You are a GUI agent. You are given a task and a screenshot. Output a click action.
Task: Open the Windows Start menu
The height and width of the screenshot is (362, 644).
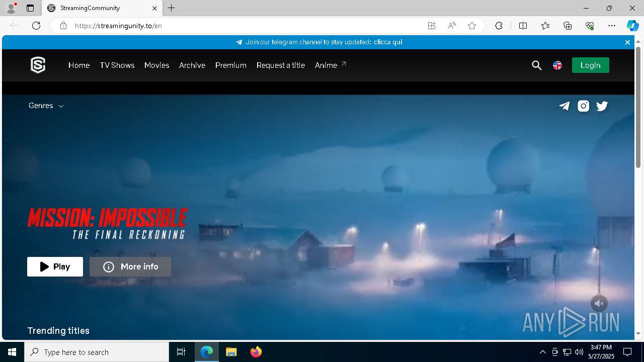tap(12, 352)
